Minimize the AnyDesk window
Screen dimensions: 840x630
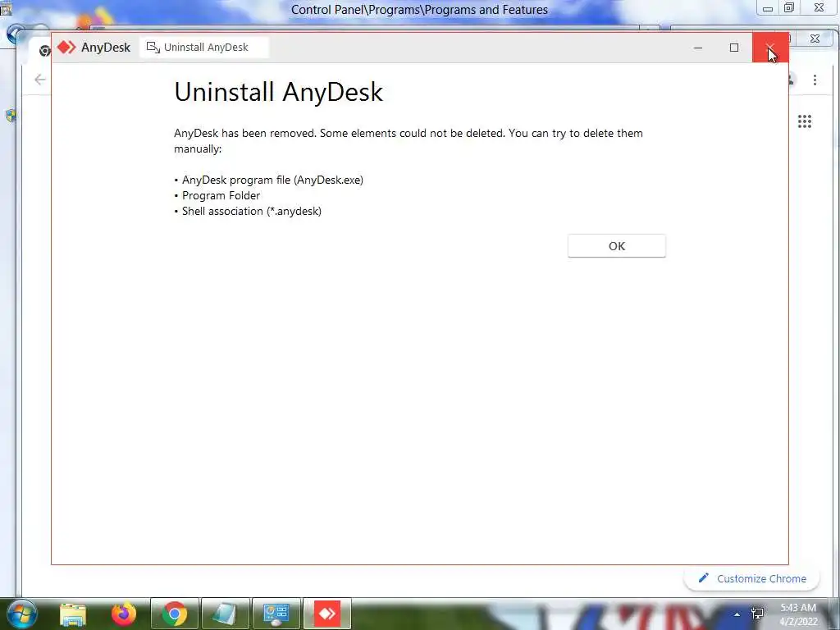[x=697, y=47]
